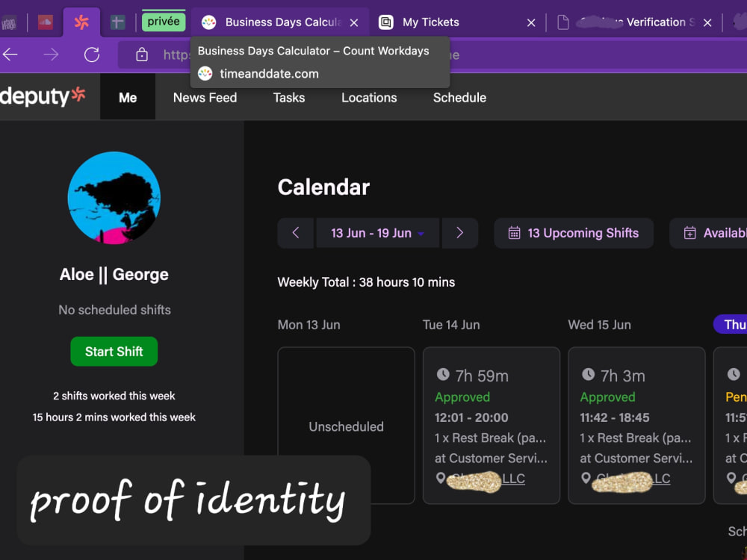
Task: Go back with the browser back arrow
Action: (10, 55)
